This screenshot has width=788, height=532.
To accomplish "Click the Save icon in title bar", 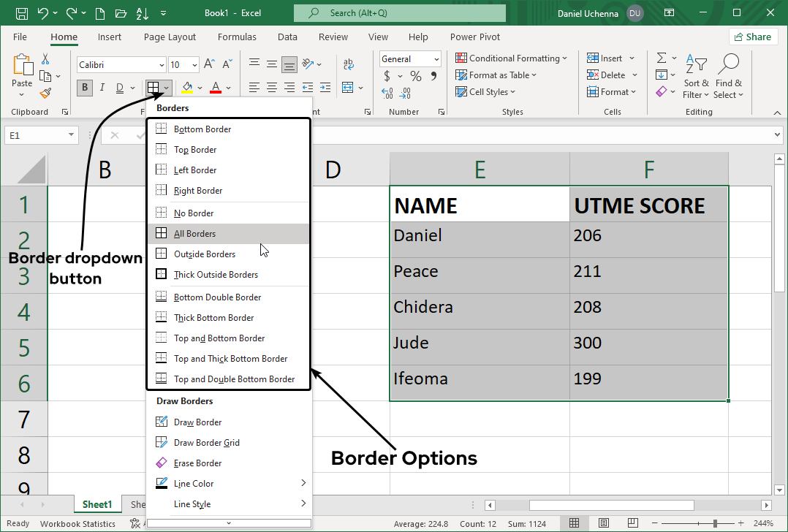I will pos(22,13).
